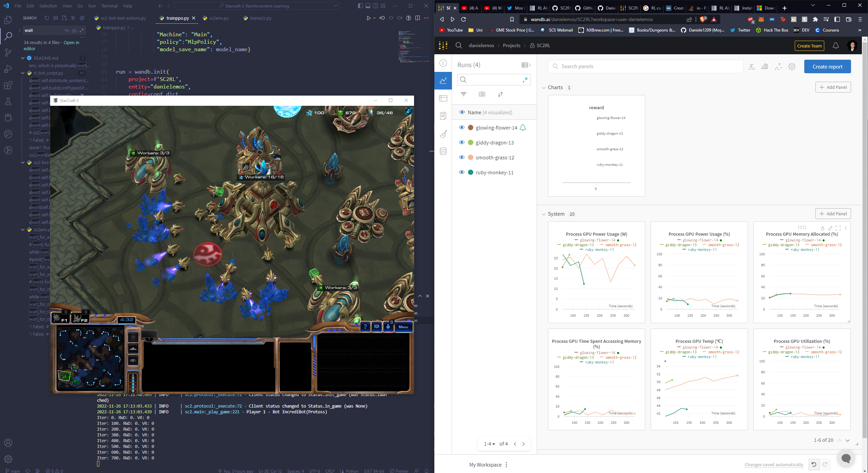Refresh search results in VS Code search panel
The width and height of the screenshot is (868, 473).
46,18
